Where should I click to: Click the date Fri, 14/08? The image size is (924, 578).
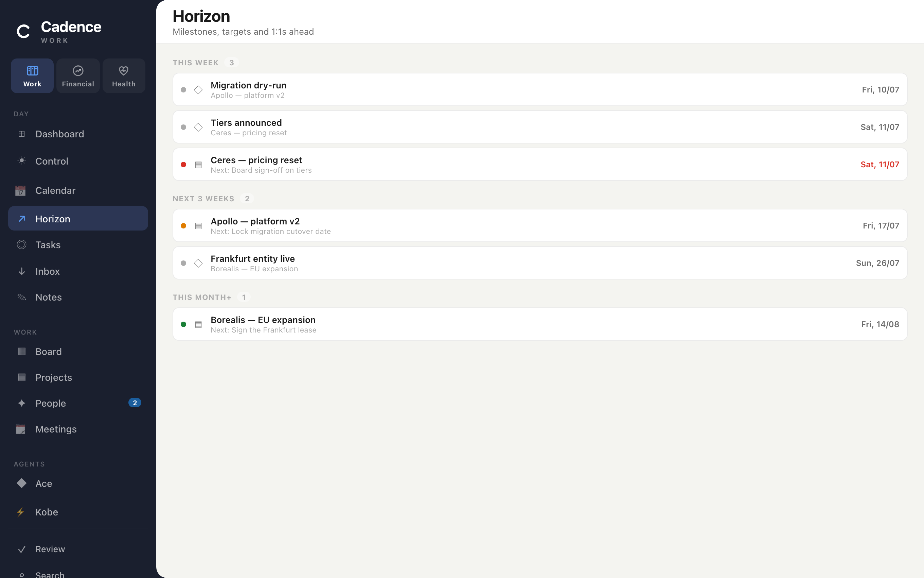tap(880, 324)
